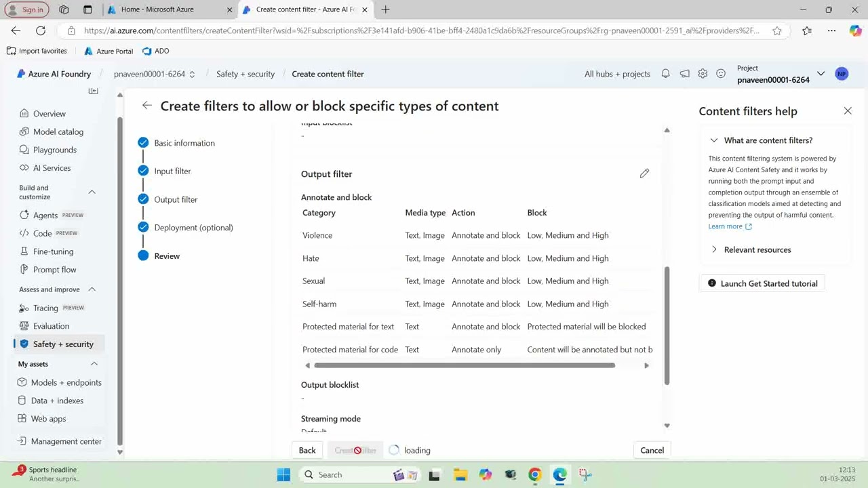Click Violence category row text

(x=317, y=235)
